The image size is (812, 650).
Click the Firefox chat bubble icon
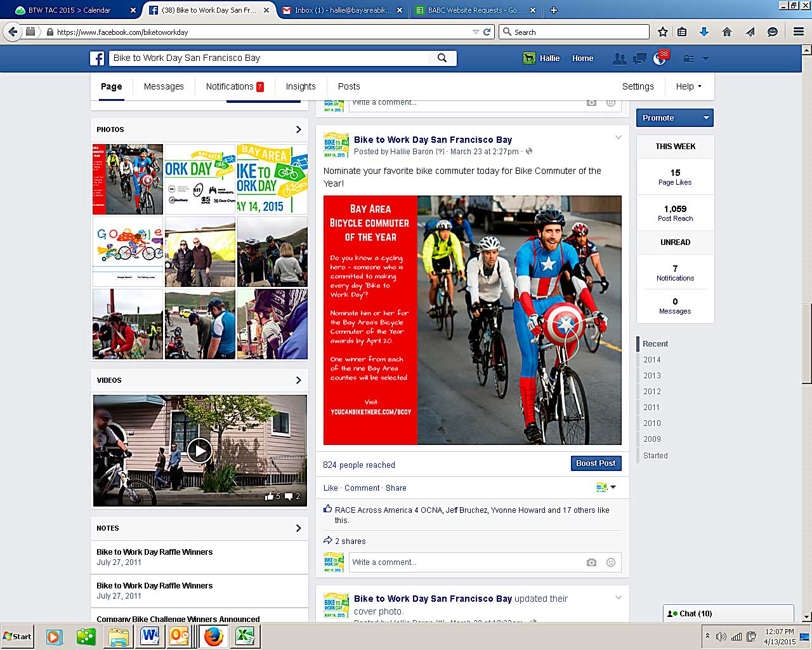(772, 32)
